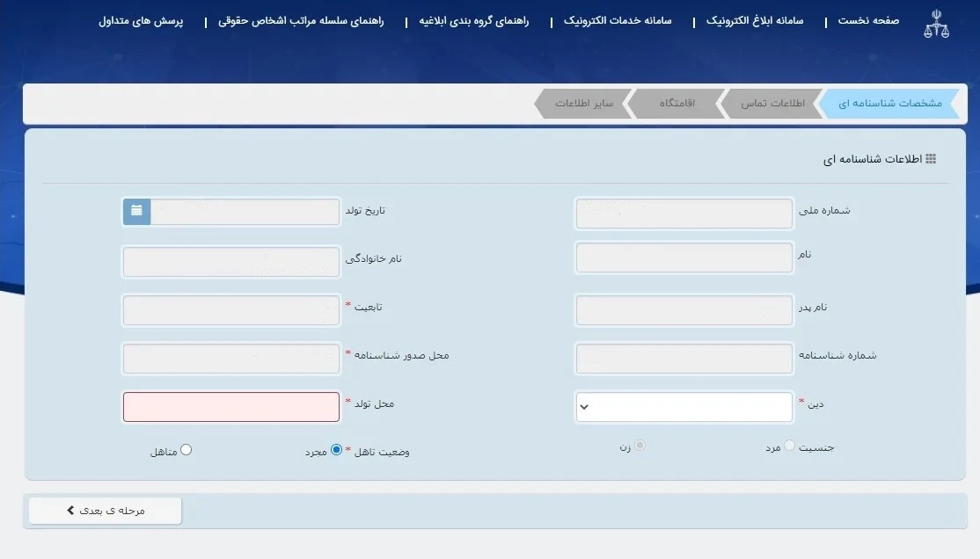
Task: Select the مرد gender radio button
Action: pyautogui.click(x=791, y=446)
